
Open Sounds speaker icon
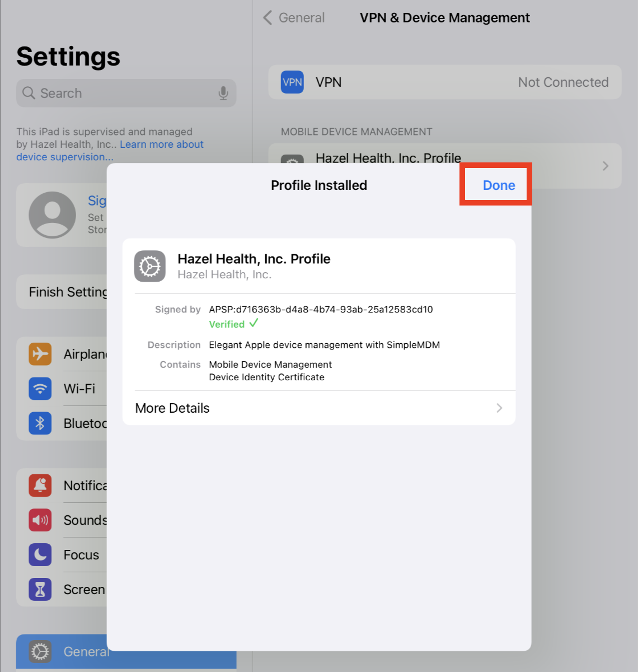(40, 520)
